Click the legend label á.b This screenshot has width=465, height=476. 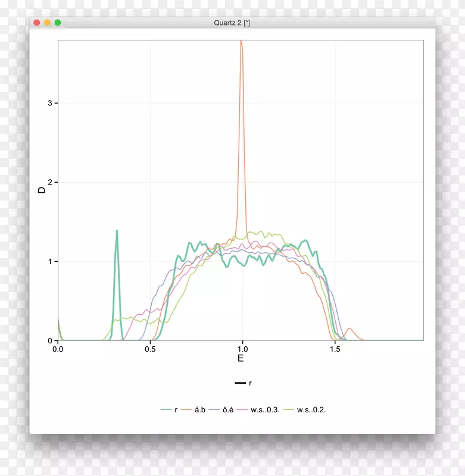pyautogui.click(x=200, y=410)
